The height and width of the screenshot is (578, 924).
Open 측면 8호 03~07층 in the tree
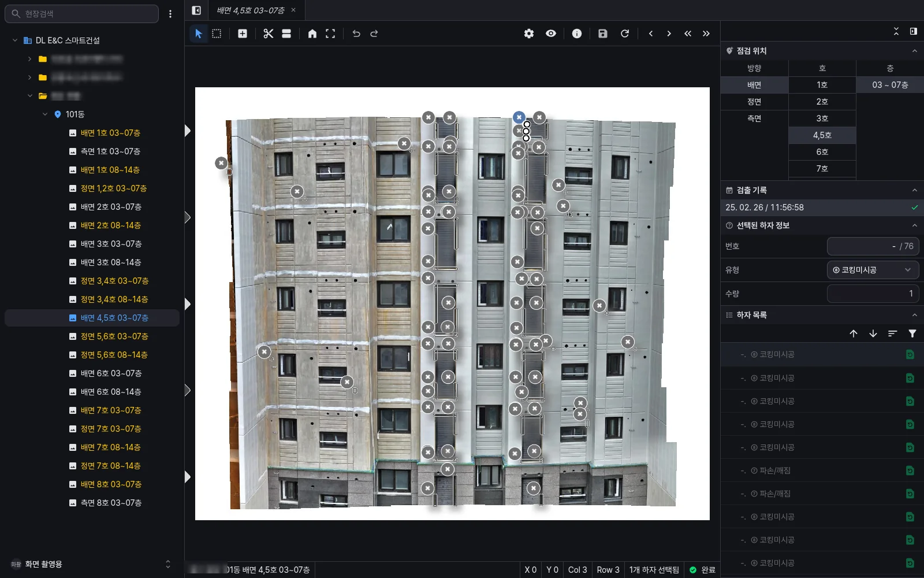(110, 503)
